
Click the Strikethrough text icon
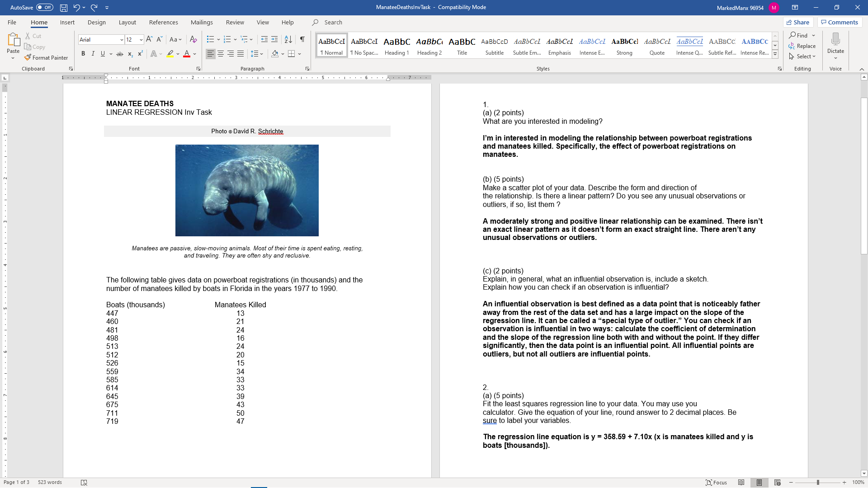click(x=120, y=54)
